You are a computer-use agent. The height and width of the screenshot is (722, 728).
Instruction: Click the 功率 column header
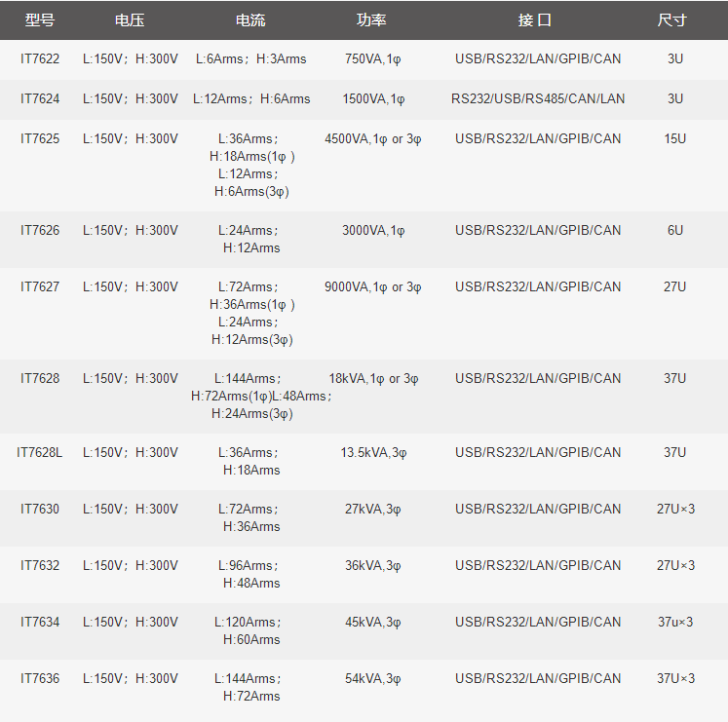click(371, 19)
